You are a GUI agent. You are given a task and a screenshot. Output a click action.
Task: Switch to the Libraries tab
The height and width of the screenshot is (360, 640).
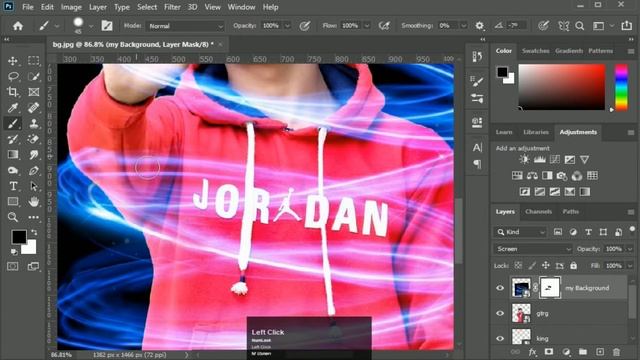pyautogui.click(x=536, y=132)
